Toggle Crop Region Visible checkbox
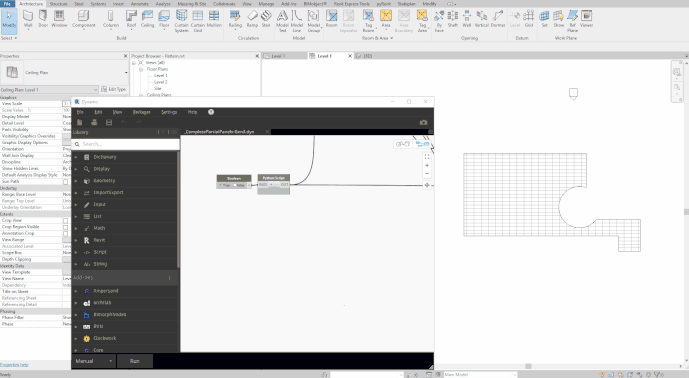This screenshot has height=378, width=689. 65,227
